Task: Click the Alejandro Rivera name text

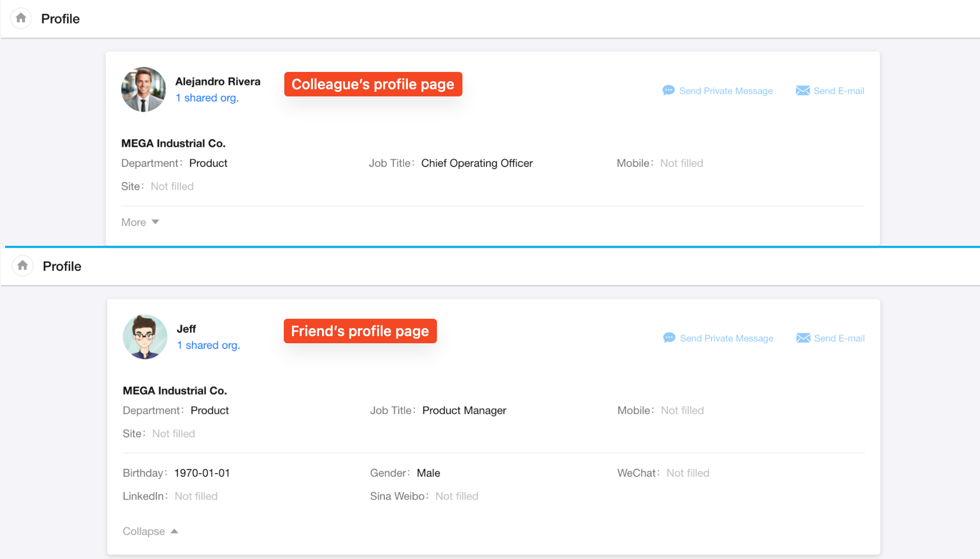Action: point(217,82)
